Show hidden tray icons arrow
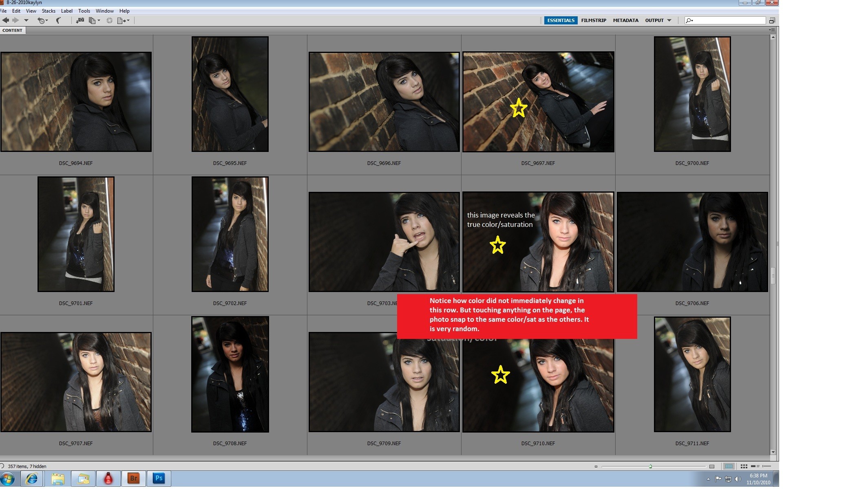868x490 pixels. click(x=708, y=479)
